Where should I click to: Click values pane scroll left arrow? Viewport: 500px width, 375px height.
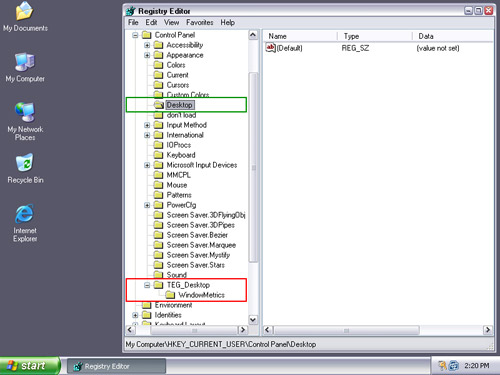(x=267, y=330)
